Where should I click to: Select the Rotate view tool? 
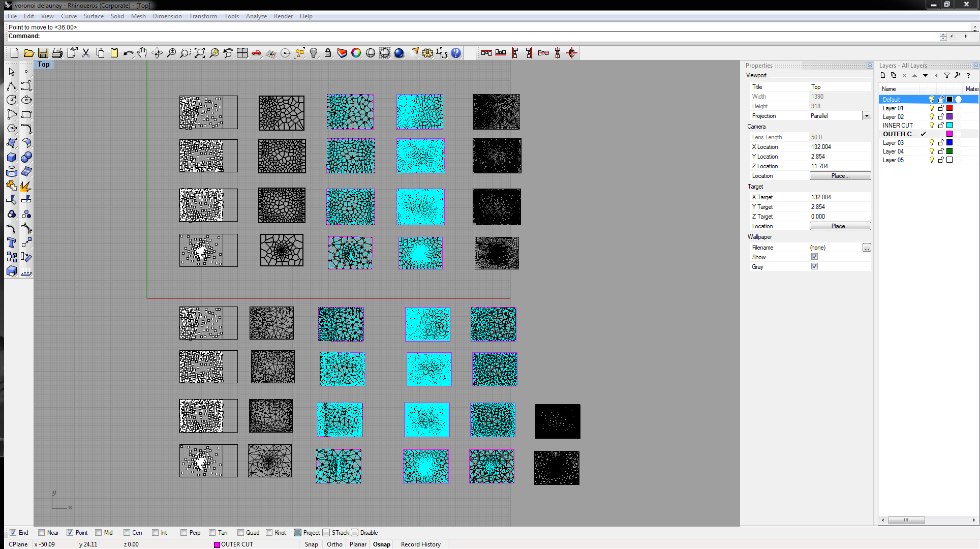pyautogui.click(x=157, y=53)
